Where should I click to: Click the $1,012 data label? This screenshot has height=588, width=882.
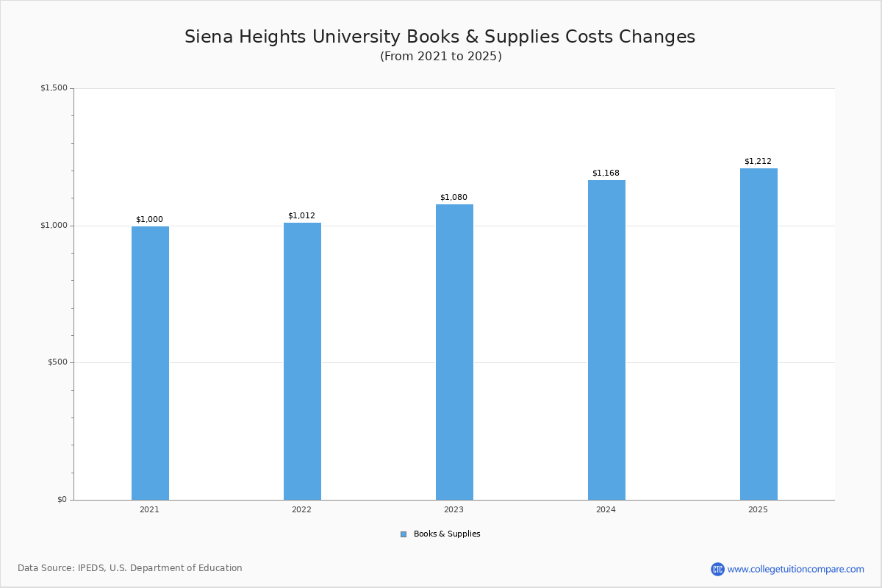tap(301, 215)
